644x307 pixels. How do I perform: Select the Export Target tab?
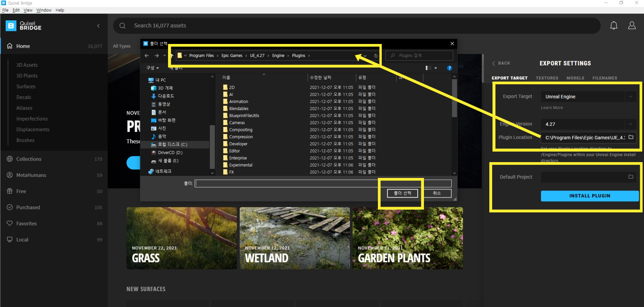pyautogui.click(x=509, y=78)
